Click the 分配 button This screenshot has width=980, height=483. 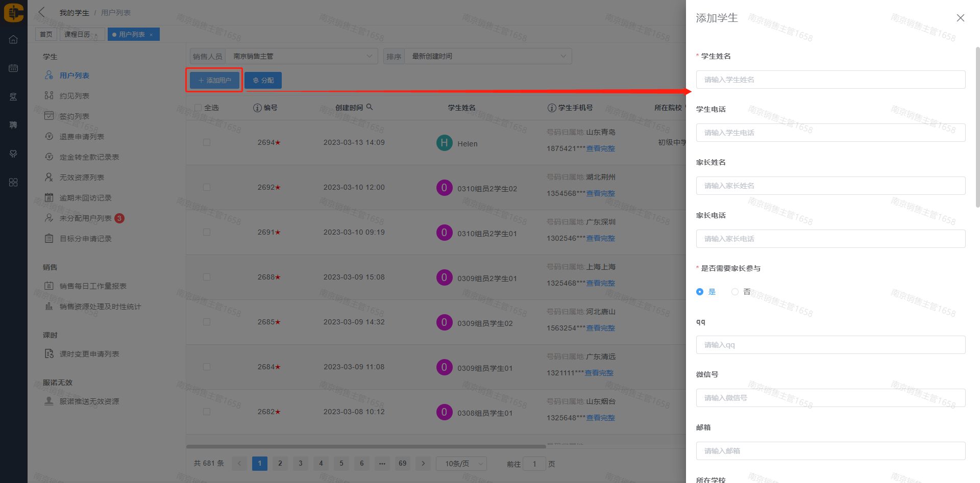(263, 81)
